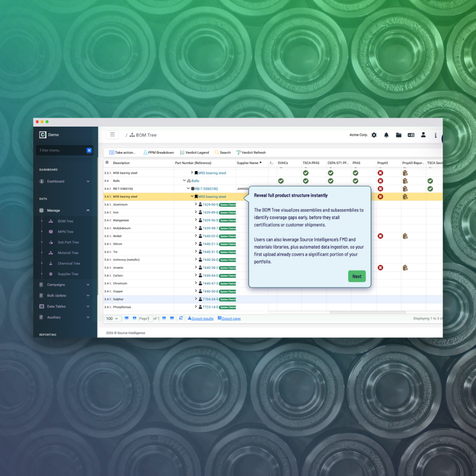Open PPM Breakdown

159,152
